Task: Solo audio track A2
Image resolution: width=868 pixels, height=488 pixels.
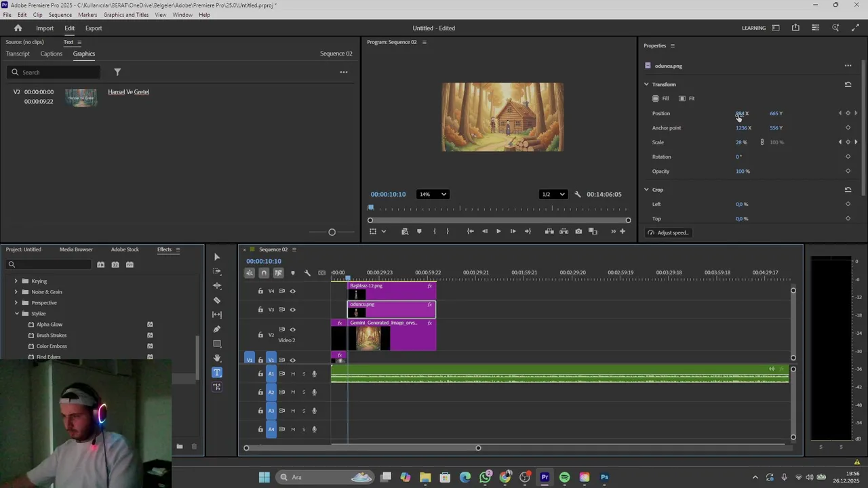Action: [304, 392]
